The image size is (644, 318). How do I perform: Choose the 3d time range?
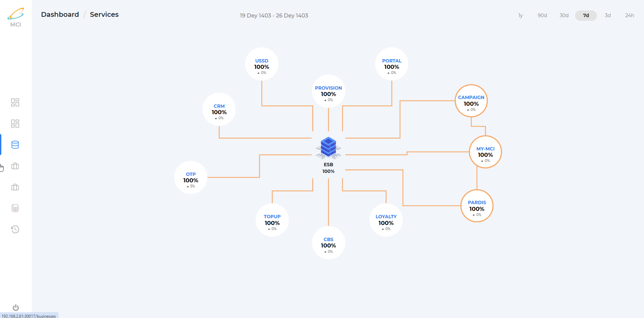point(607,15)
